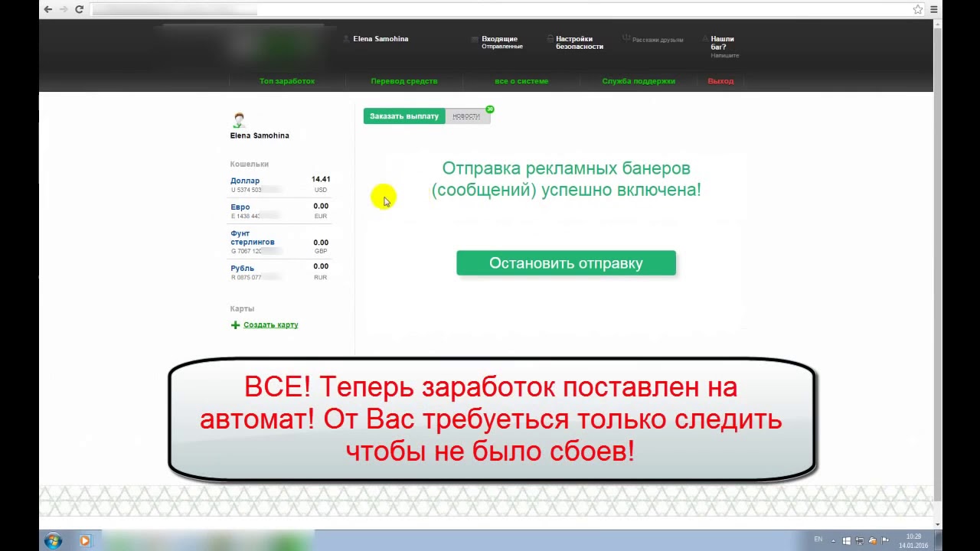This screenshot has width=980, height=551.
Task: Open the EN language selector in taskbar
Action: pyautogui.click(x=818, y=540)
